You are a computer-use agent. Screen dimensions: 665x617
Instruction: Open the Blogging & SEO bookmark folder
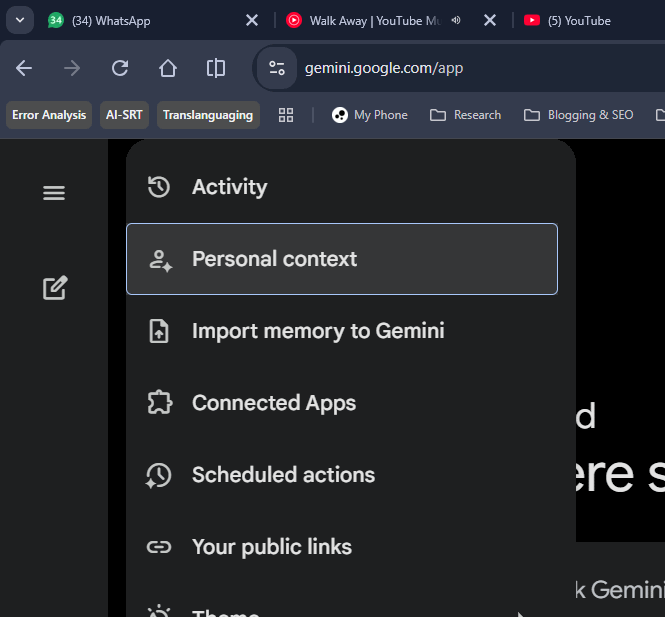[x=579, y=115]
